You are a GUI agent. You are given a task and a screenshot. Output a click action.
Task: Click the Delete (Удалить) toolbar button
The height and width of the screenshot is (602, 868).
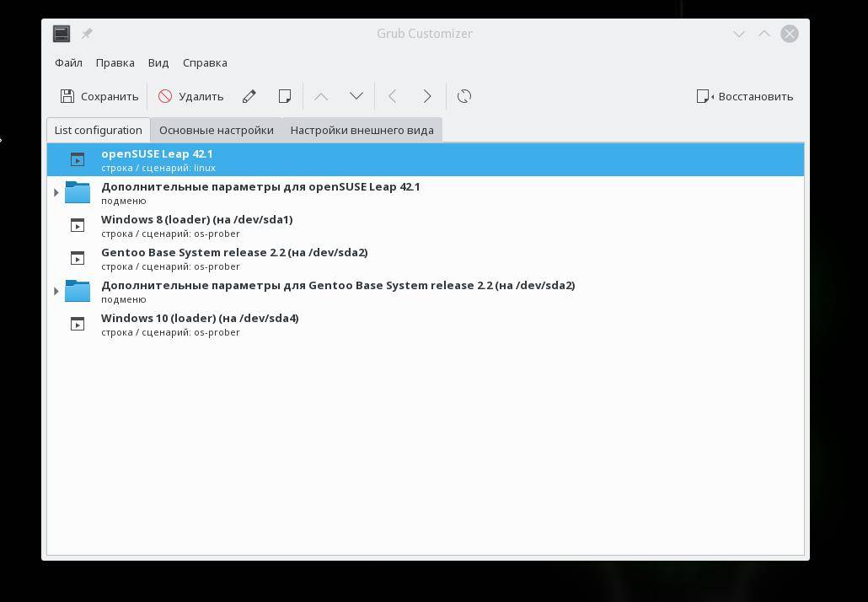coord(191,96)
